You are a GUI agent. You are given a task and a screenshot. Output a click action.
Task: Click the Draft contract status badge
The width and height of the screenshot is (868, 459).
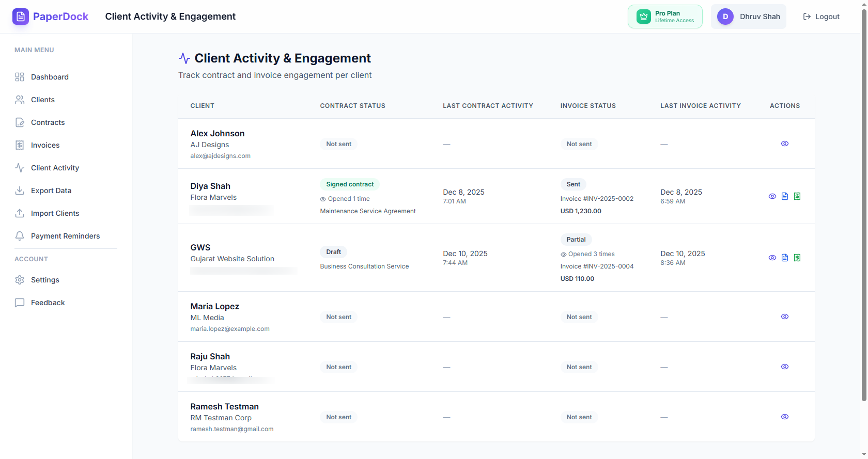(333, 252)
